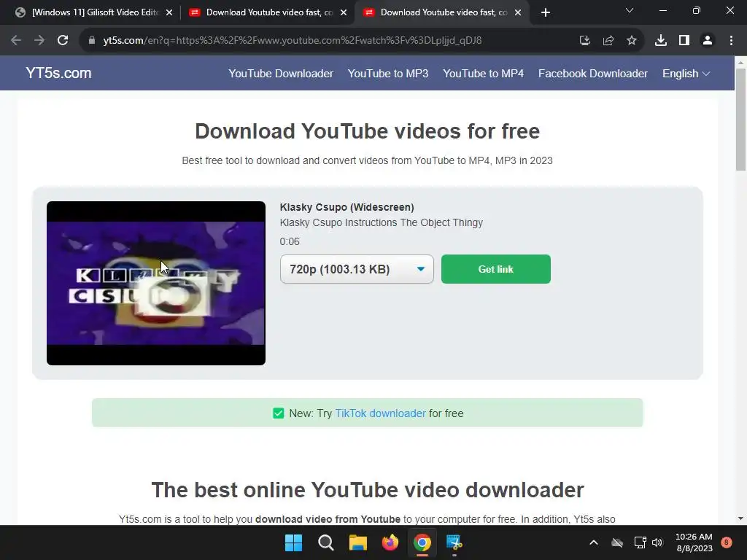
Task: Click the Chrome taskbar icon
Action: [x=422, y=542]
